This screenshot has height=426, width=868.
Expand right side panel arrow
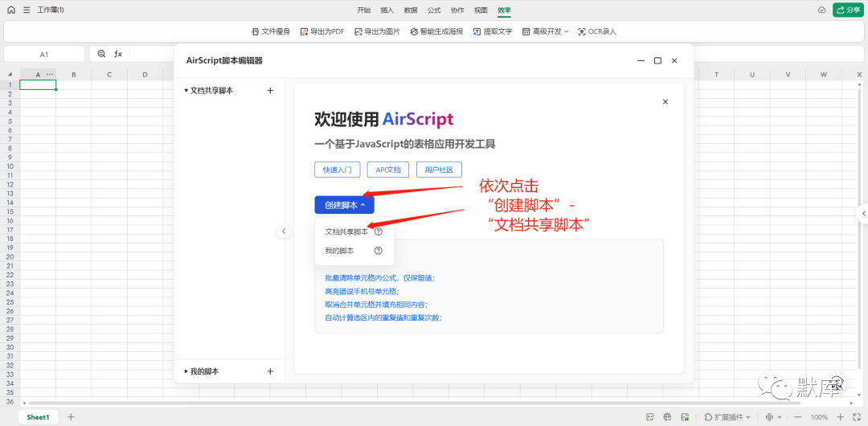click(x=863, y=213)
